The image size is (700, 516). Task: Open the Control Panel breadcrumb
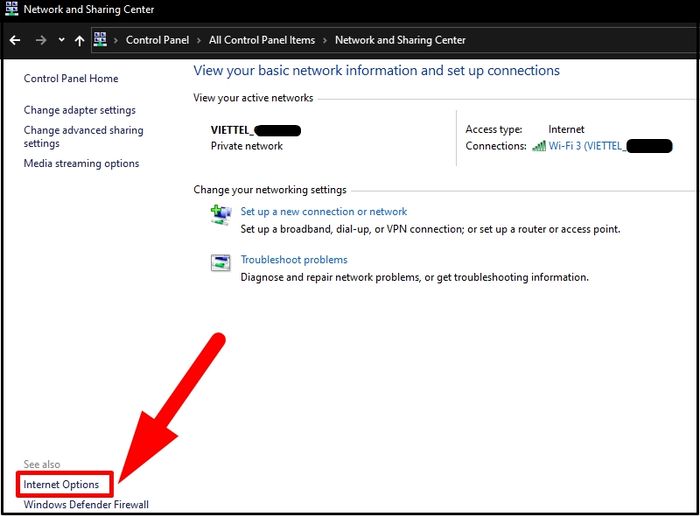tap(158, 40)
